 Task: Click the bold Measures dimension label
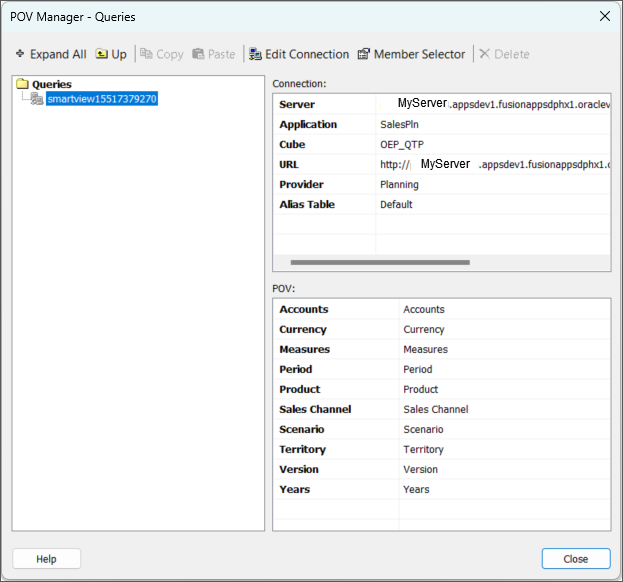(x=304, y=349)
